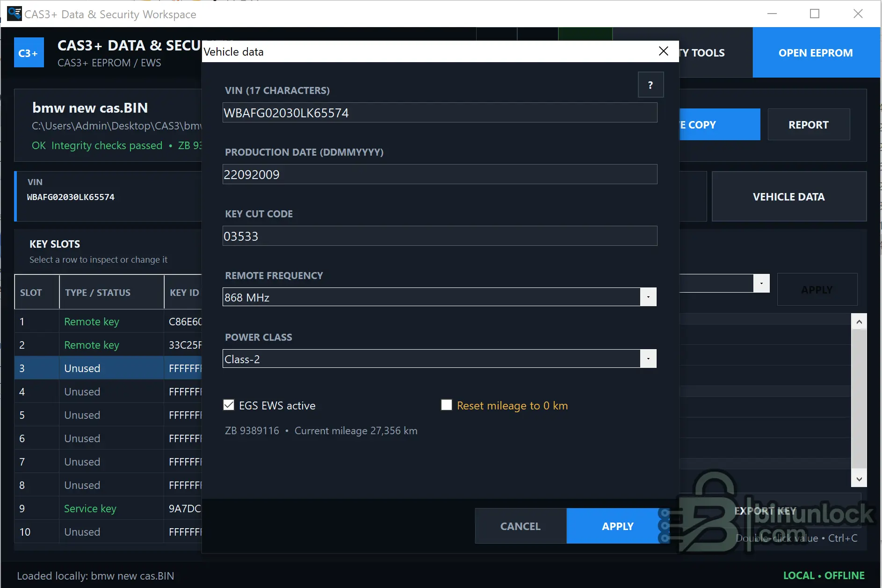This screenshot has height=588, width=882.
Task: Select slot 2 Remote key row
Action: 108,344
